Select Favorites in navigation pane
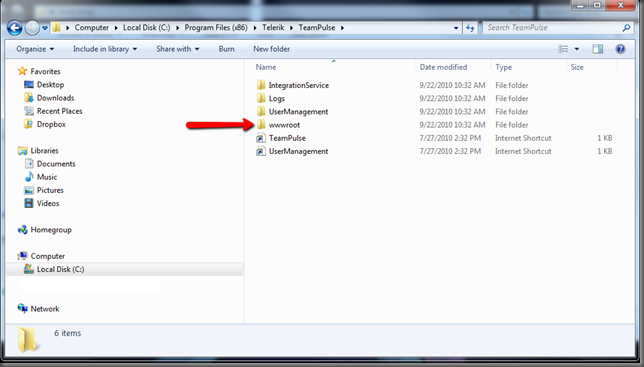The width and height of the screenshot is (644, 367). coord(45,71)
